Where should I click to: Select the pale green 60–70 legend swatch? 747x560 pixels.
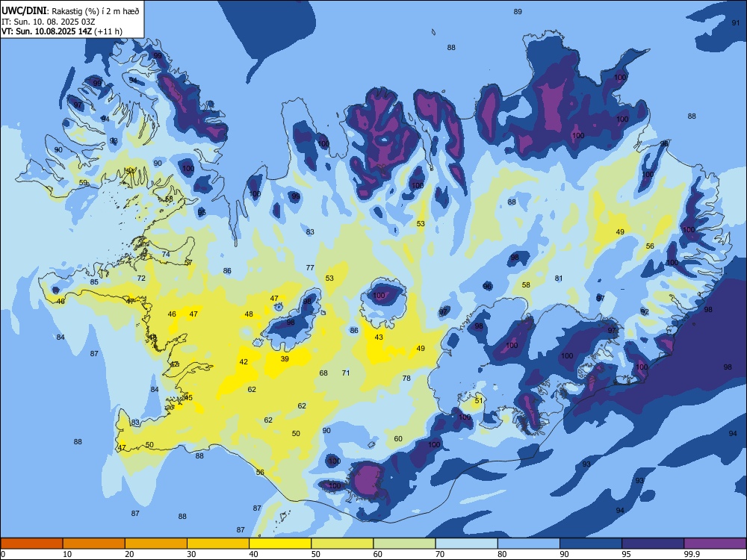pyautogui.click(x=404, y=544)
